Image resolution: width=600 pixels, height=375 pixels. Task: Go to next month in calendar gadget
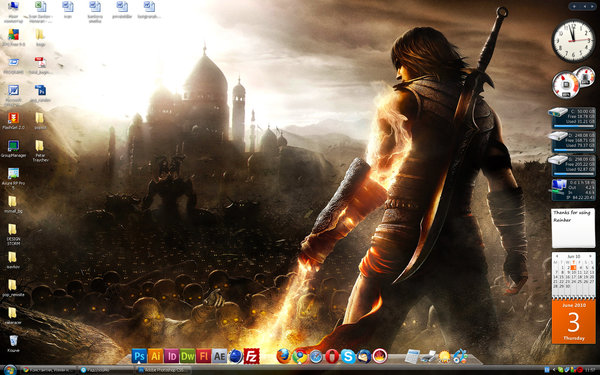[x=590, y=256]
